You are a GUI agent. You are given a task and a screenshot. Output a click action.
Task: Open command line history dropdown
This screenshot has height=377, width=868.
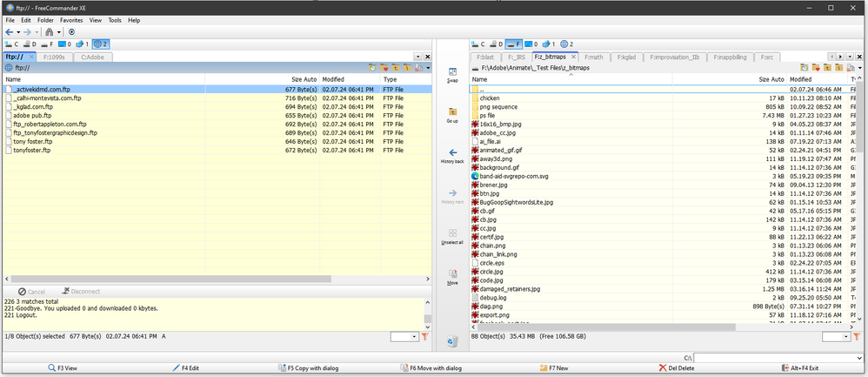[x=859, y=358]
